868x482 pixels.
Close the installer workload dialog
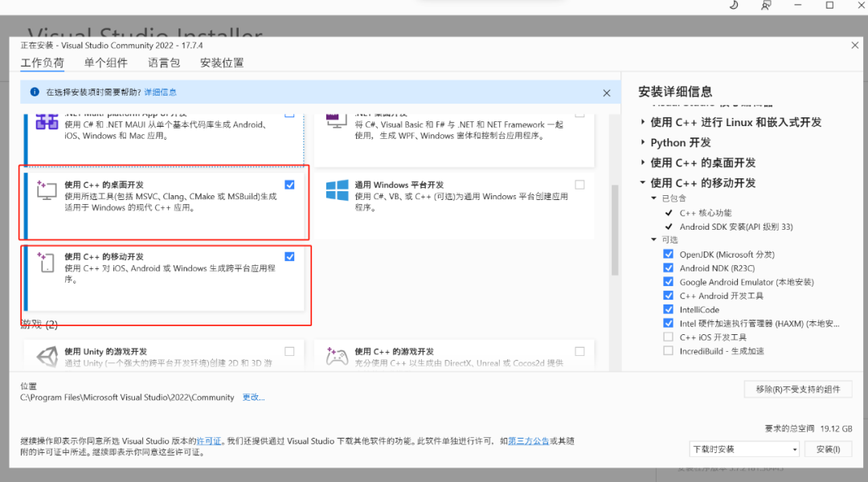(x=854, y=45)
